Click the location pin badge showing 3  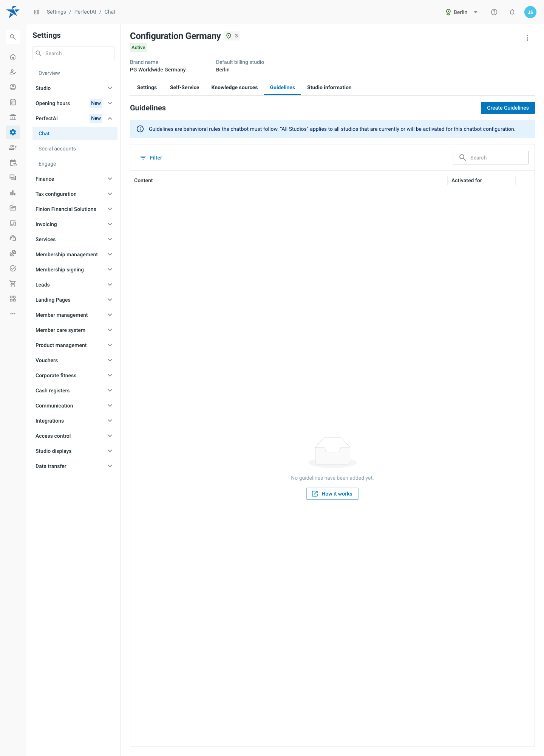tap(232, 36)
